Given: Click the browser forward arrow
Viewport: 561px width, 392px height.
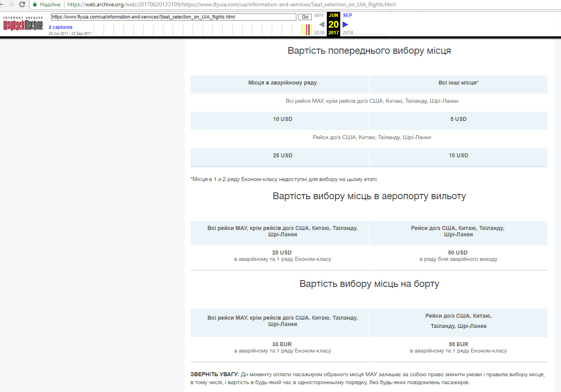Looking at the screenshot, I should point(11,4).
